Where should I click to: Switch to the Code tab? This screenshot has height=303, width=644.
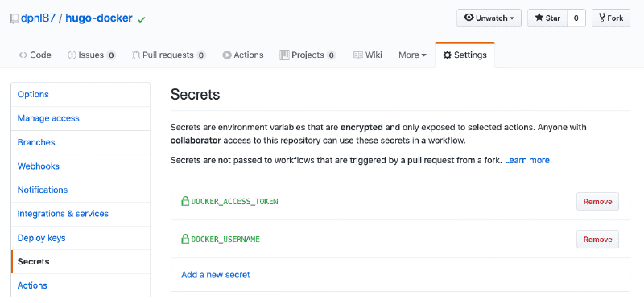tap(35, 55)
